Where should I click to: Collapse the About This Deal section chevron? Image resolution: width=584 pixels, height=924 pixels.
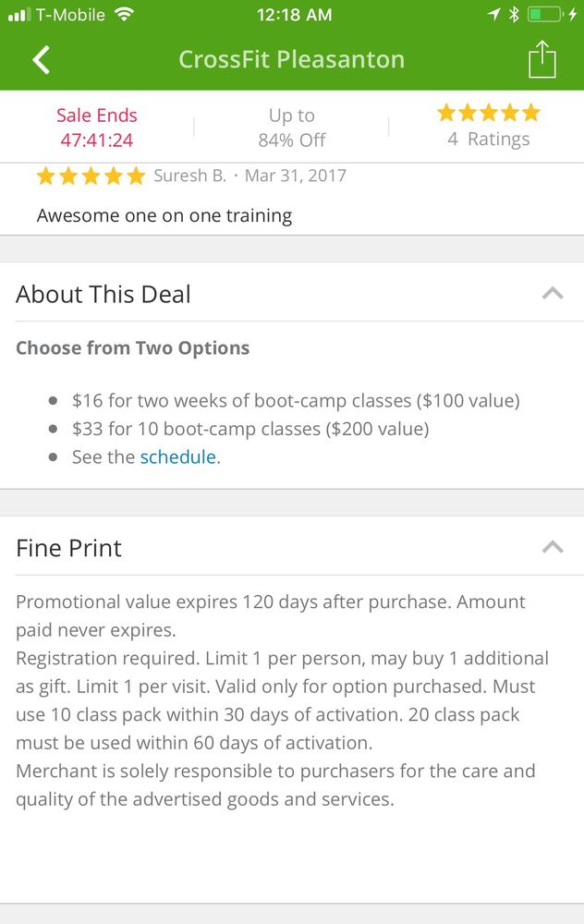553,294
